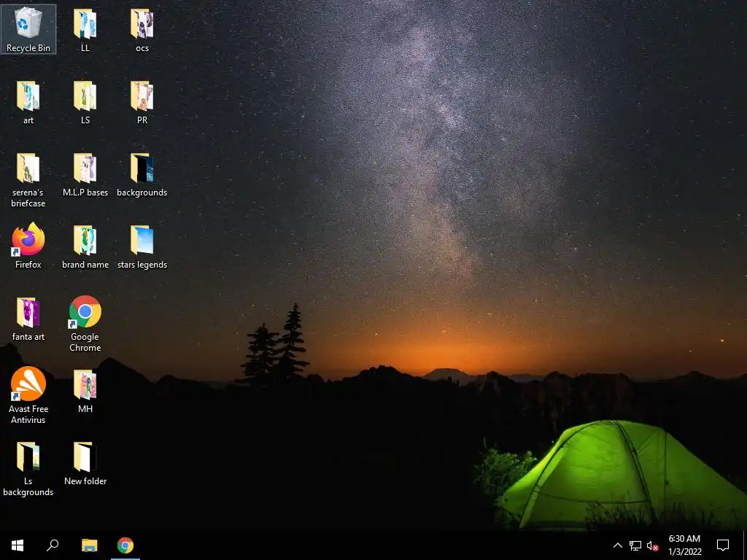Click the art folder icon
The image size is (747, 560).
pos(28,101)
